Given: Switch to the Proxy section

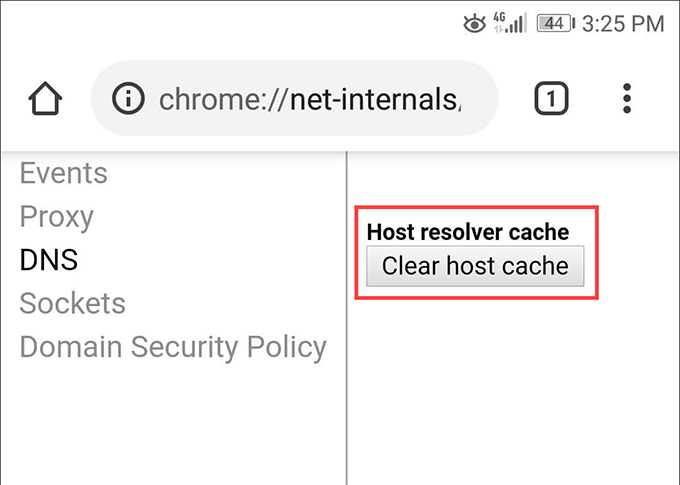Looking at the screenshot, I should pyautogui.click(x=56, y=217).
